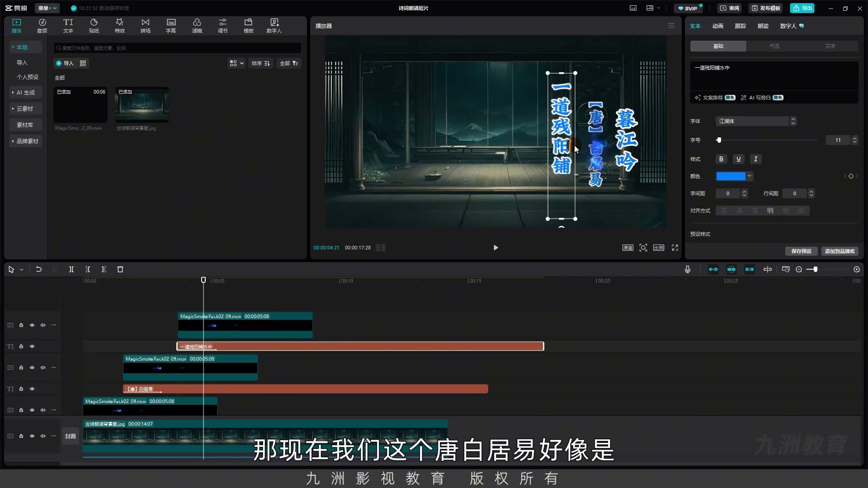Screen dimensions: 868x488
Task: Toggle preview axis in timeline toolbar
Action: pos(768,269)
